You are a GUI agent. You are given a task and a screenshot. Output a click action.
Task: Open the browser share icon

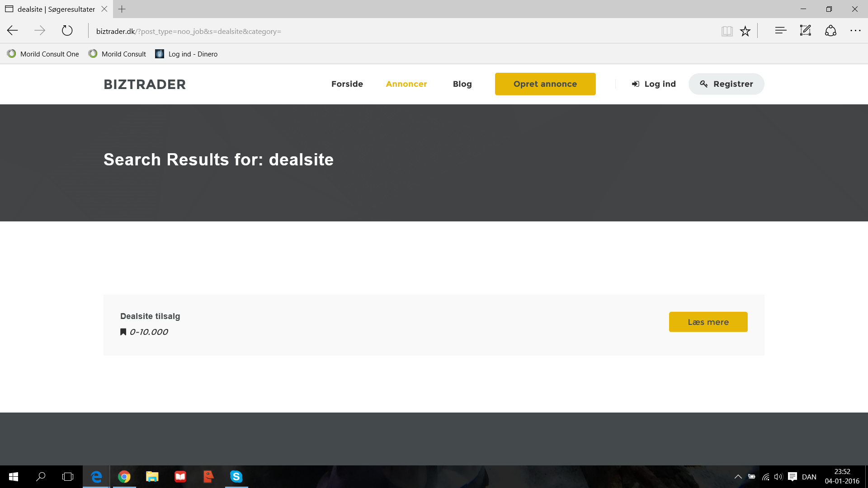(830, 31)
